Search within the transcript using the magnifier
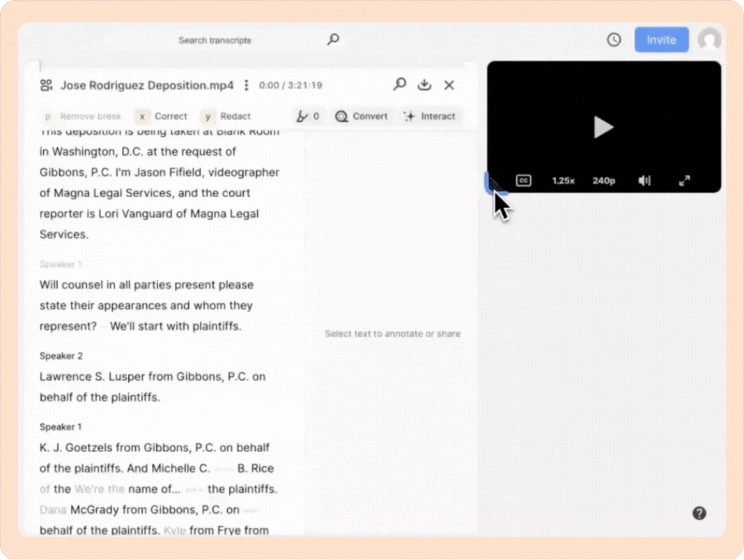 pyautogui.click(x=400, y=85)
